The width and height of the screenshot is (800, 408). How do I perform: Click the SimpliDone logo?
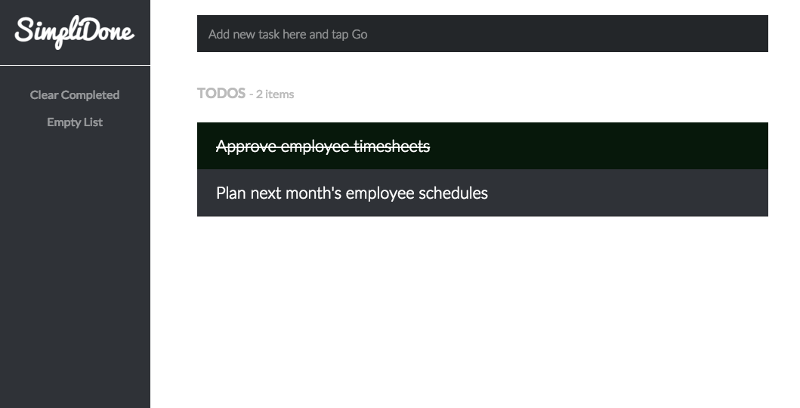[74, 32]
